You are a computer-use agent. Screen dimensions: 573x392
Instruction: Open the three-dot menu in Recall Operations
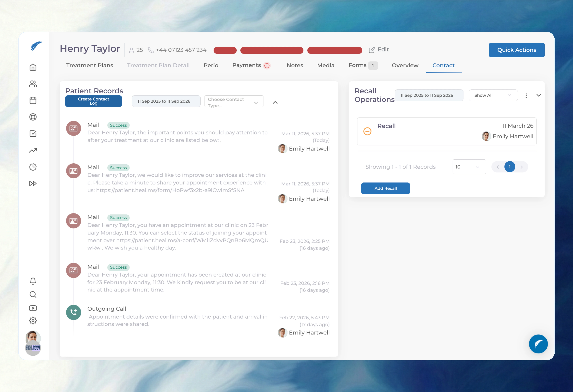click(x=526, y=95)
